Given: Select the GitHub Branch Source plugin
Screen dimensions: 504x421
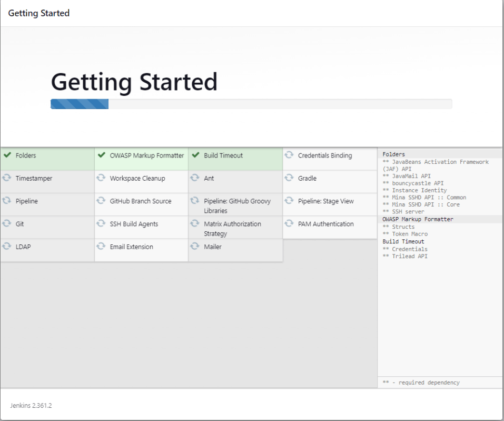Looking at the screenshot, I should click(140, 201).
